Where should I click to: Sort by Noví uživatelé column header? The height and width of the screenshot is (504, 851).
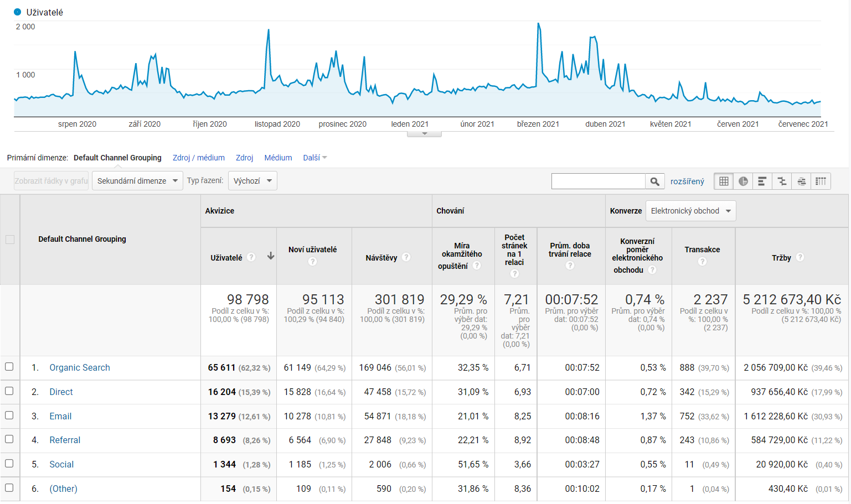[312, 250]
